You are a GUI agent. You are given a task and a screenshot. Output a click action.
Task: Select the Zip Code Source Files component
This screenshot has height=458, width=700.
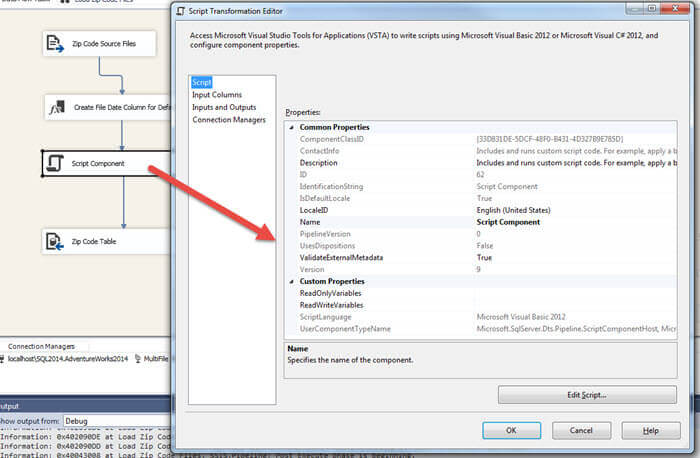point(100,44)
